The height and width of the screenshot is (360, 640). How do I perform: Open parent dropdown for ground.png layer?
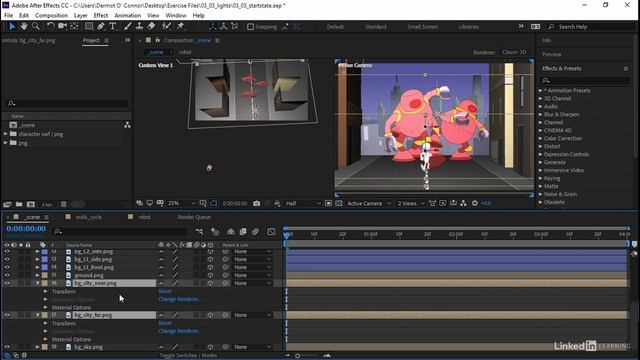[x=253, y=275]
